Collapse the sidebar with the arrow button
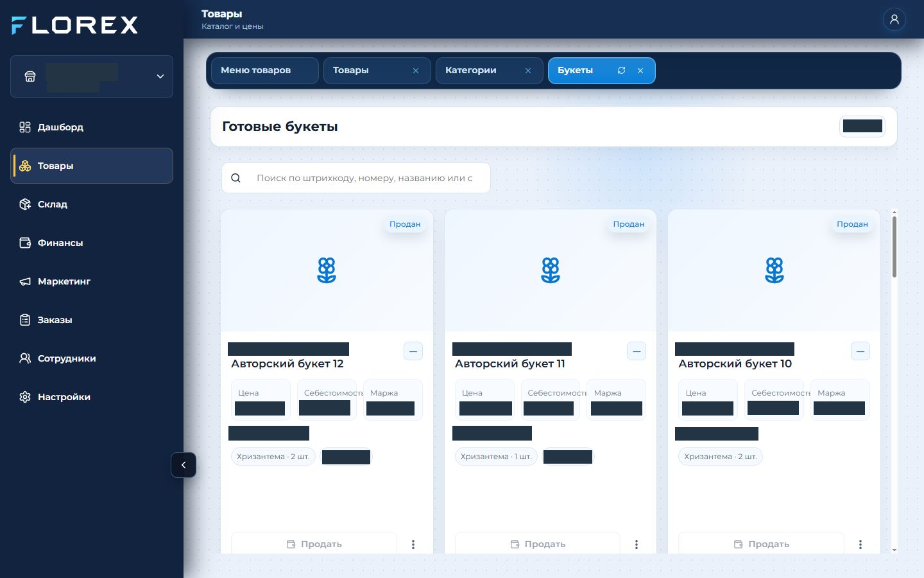The height and width of the screenshot is (578, 924). click(x=184, y=465)
